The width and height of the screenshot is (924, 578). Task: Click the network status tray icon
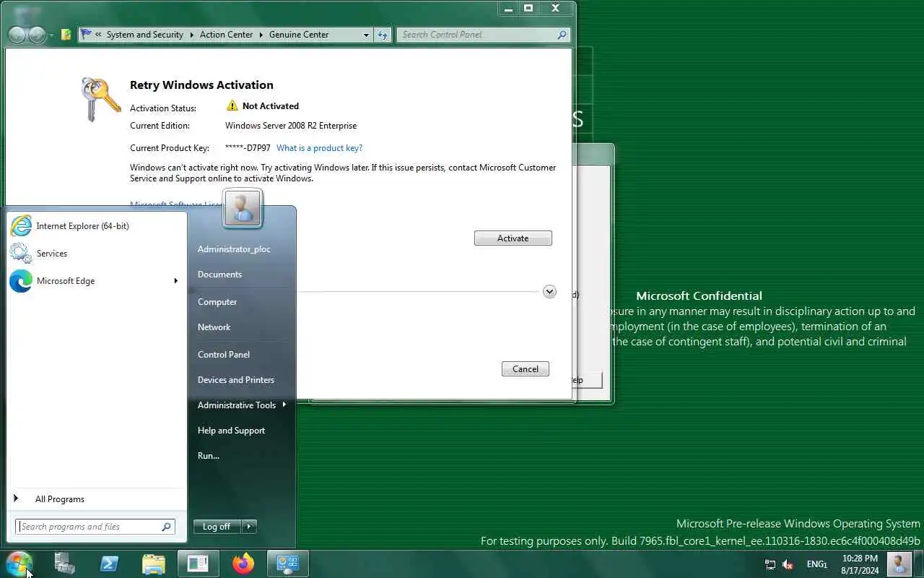point(770,564)
